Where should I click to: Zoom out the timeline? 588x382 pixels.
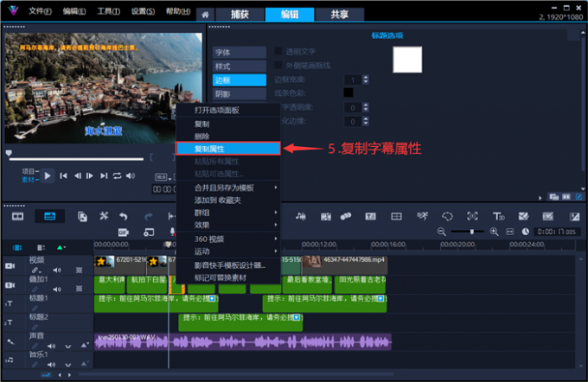click(x=442, y=232)
